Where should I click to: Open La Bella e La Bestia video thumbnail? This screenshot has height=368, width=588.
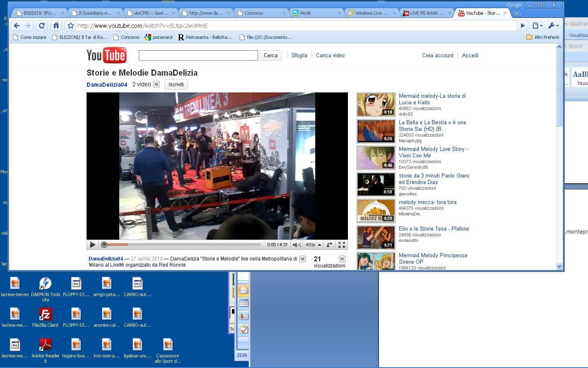click(376, 131)
